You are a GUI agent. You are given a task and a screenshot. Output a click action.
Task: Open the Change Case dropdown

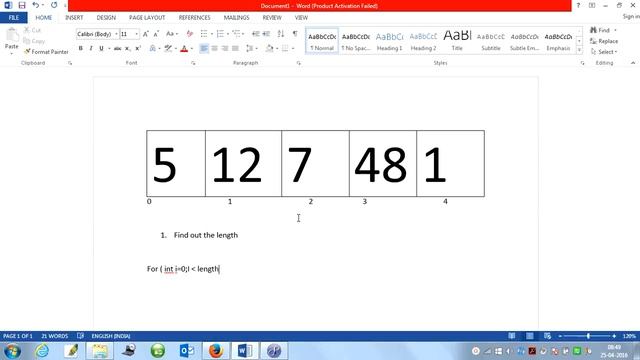click(x=172, y=34)
